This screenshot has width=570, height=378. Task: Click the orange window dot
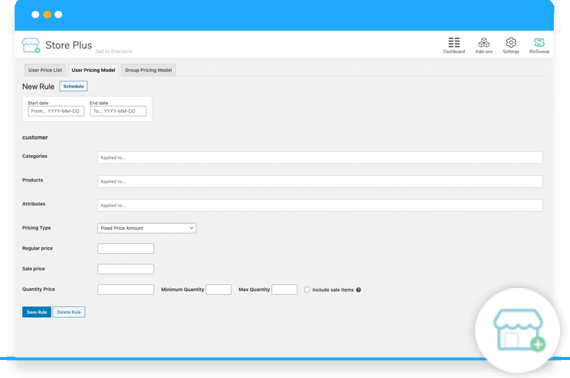click(47, 15)
